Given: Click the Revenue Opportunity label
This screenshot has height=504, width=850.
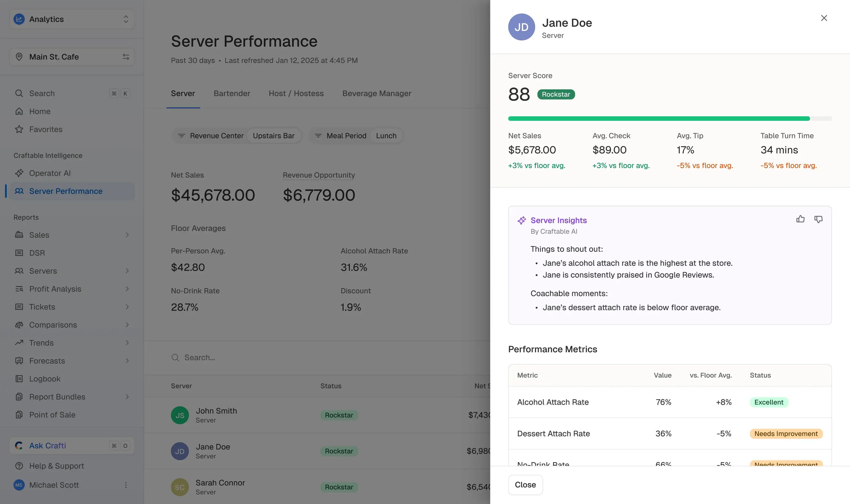Looking at the screenshot, I should 319,175.
